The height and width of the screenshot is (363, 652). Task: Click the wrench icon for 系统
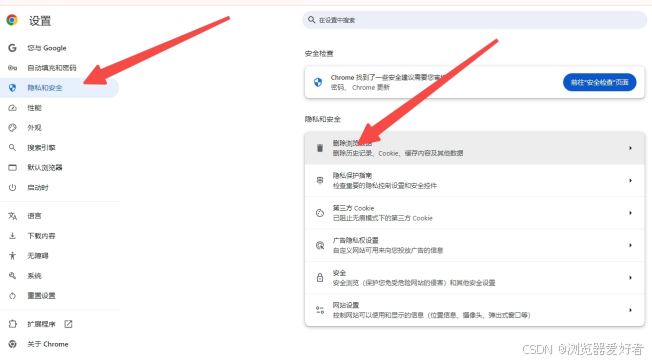pyautogui.click(x=12, y=276)
